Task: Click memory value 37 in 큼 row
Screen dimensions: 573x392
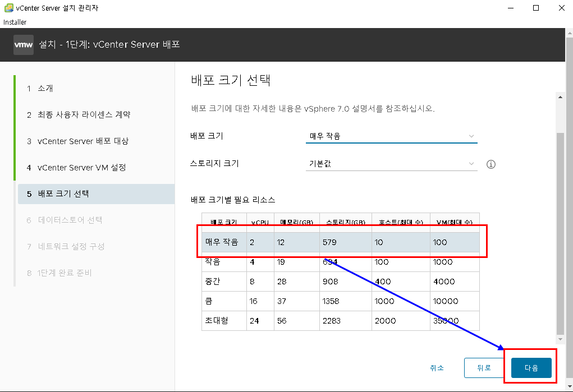Action: click(282, 301)
